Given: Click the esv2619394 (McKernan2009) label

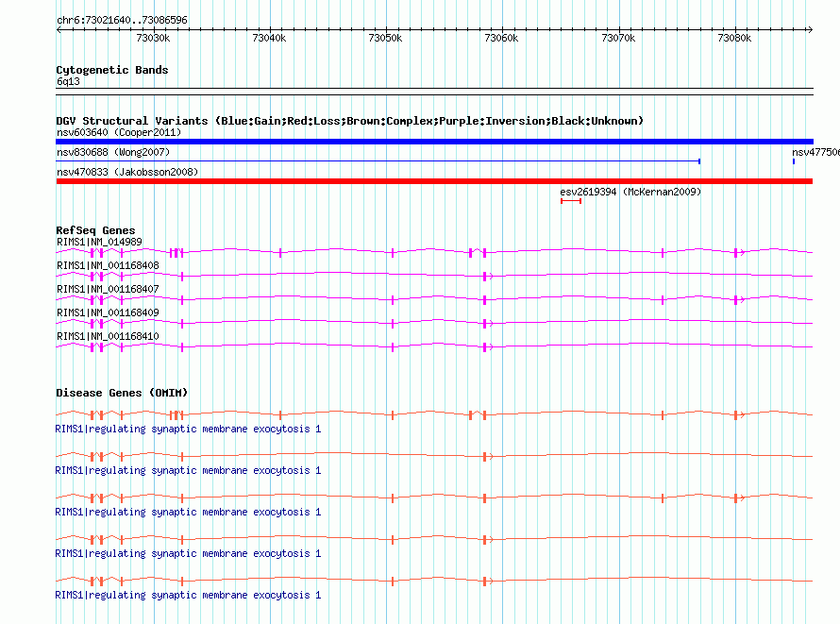Looking at the screenshot, I should tap(630, 192).
